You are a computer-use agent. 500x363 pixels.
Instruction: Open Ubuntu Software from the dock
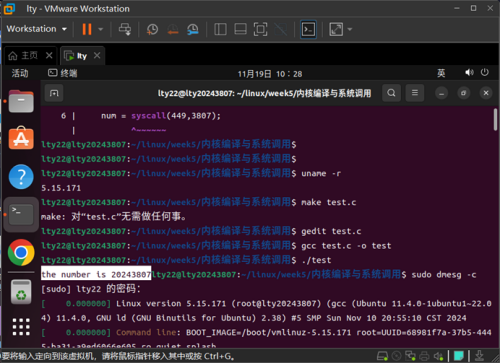coord(21,138)
